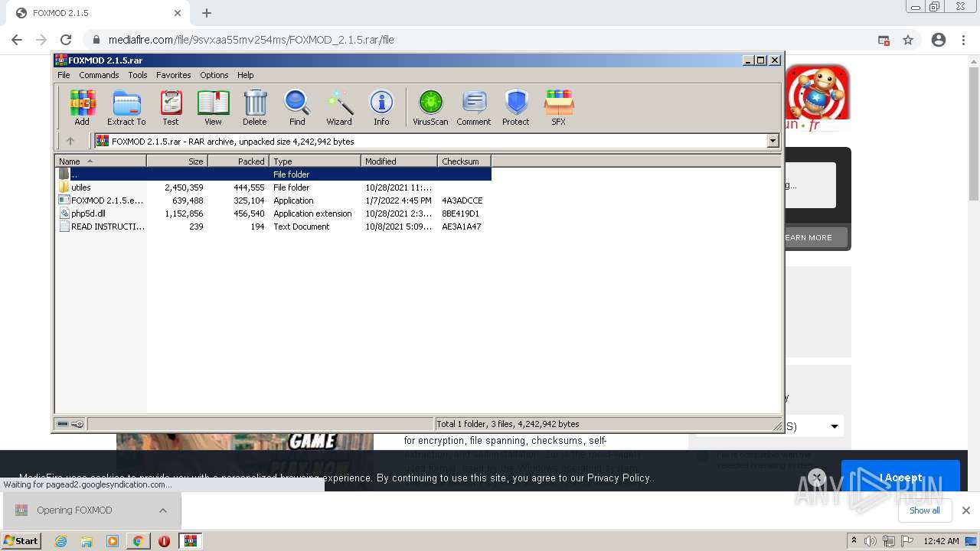Open the Options menu
This screenshot has width=980, height=551.
point(214,75)
